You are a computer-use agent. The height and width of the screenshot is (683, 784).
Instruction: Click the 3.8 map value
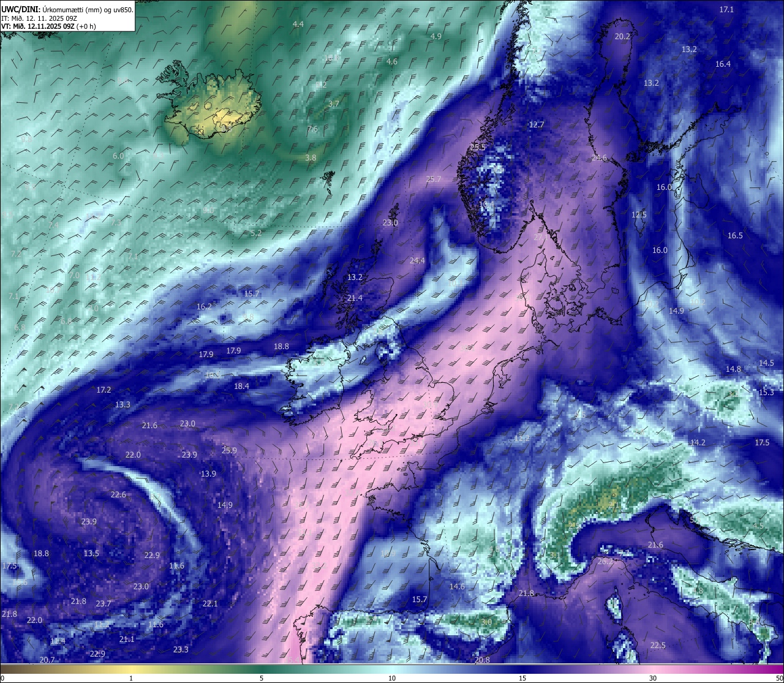[311, 158]
